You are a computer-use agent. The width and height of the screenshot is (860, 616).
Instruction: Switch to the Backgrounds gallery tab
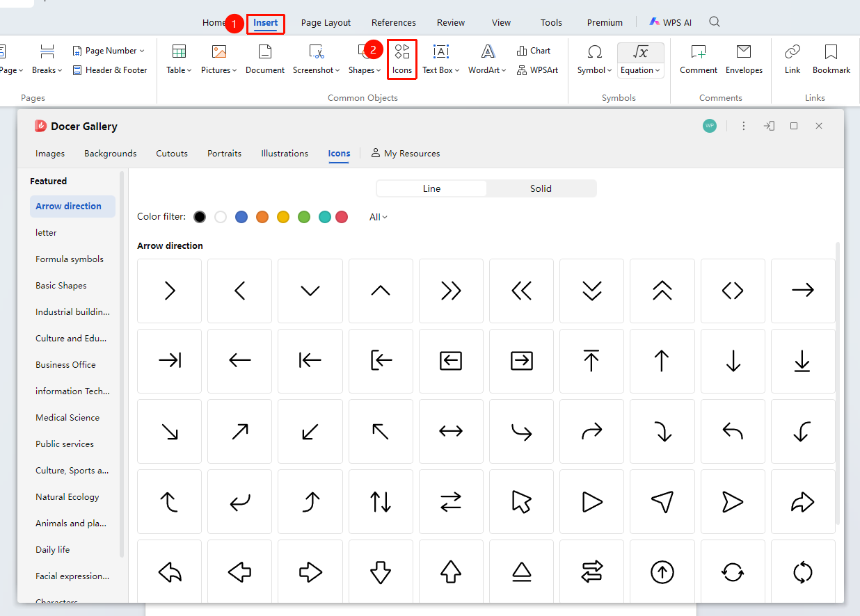click(111, 154)
